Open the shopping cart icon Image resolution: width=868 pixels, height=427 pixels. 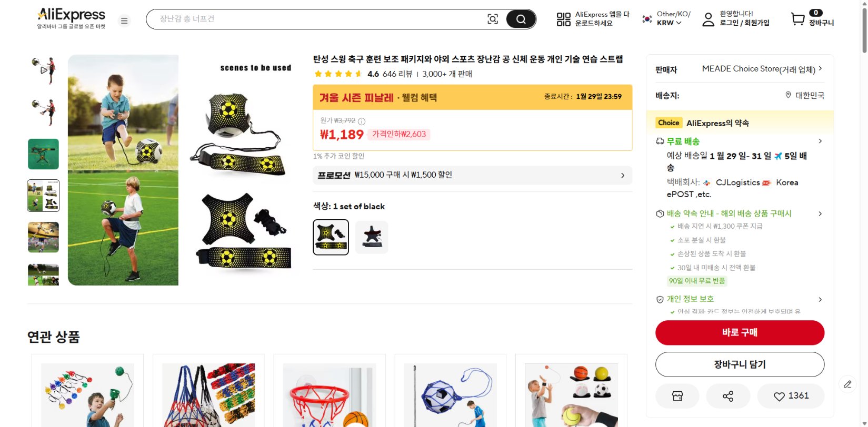[798, 19]
